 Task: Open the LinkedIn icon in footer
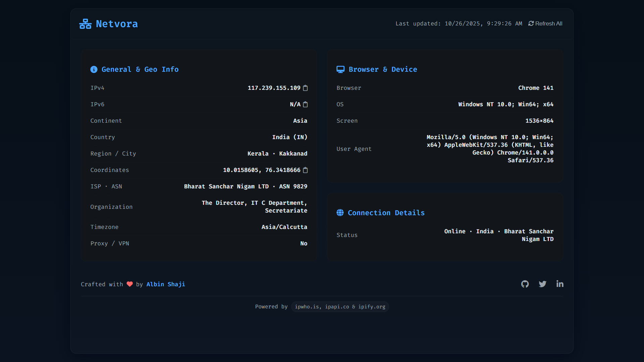[x=560, y=284]
